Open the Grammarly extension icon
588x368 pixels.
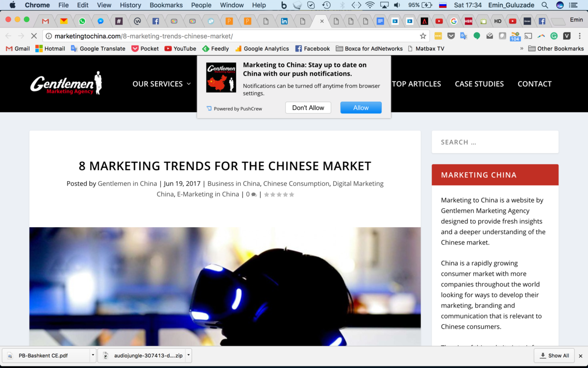pos(554,36)
